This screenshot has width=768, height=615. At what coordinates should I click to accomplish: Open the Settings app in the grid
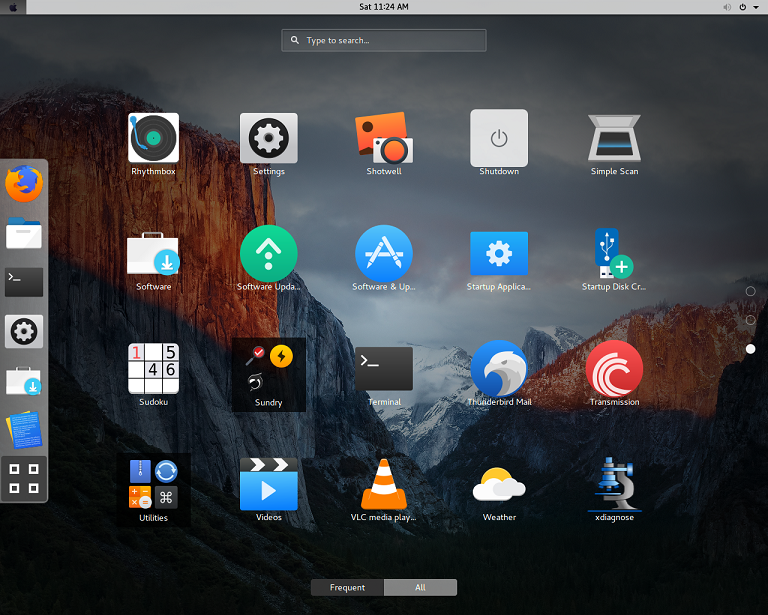pos(268,139)
